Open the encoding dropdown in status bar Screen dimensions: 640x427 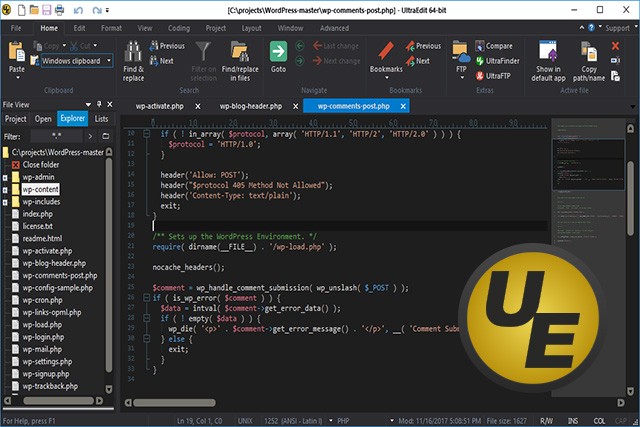point(331,420)
